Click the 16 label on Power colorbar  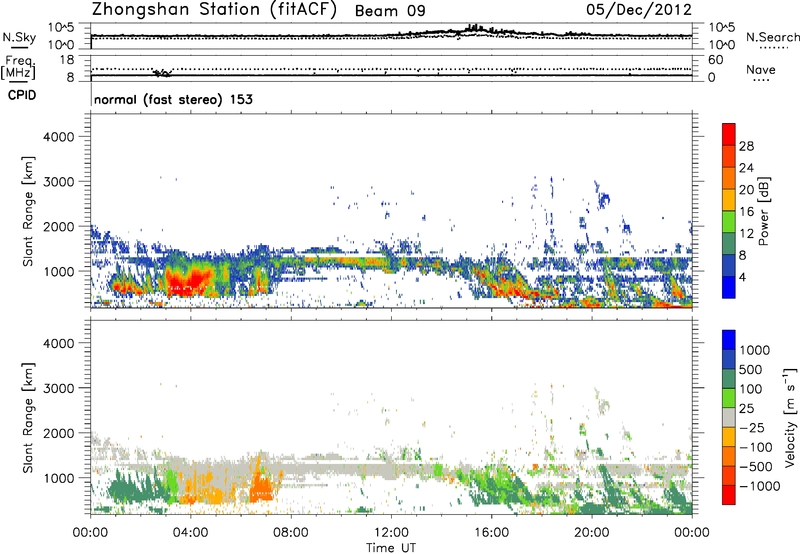click(x=746, y=212)
